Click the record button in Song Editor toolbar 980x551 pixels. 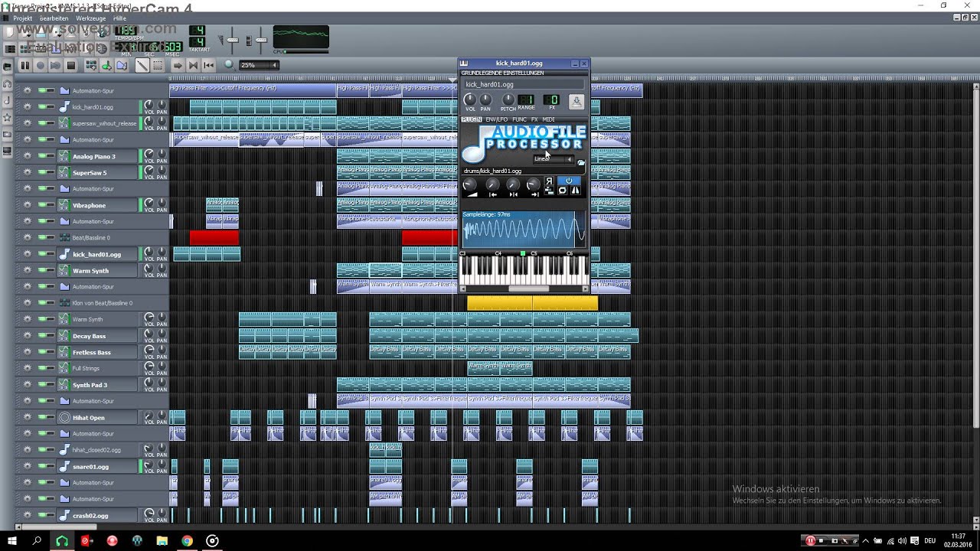40,66
